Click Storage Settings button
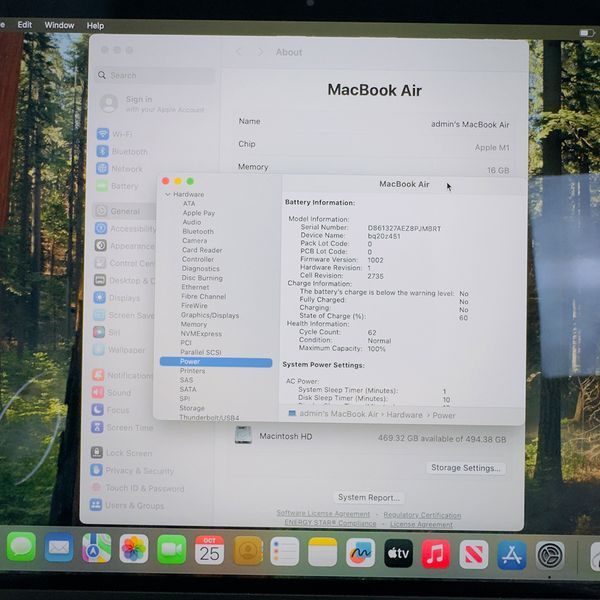Screen dimensions: 600x600 [x=465, y=468]
